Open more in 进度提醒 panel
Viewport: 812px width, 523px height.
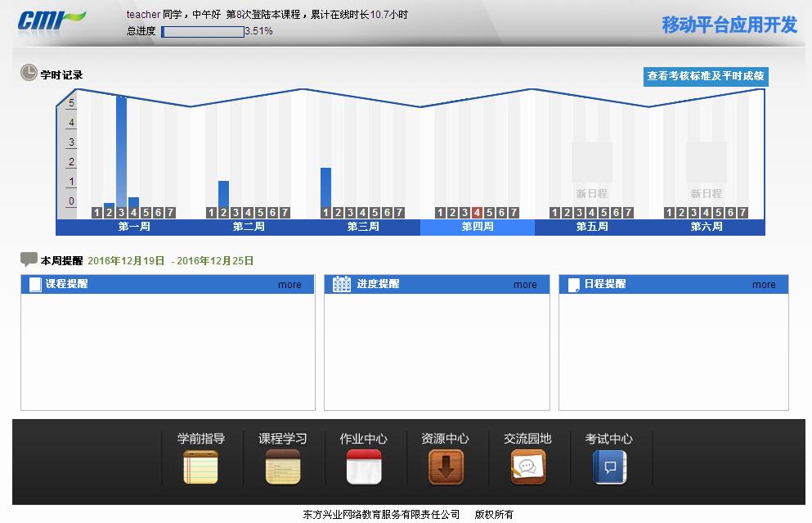525,285
